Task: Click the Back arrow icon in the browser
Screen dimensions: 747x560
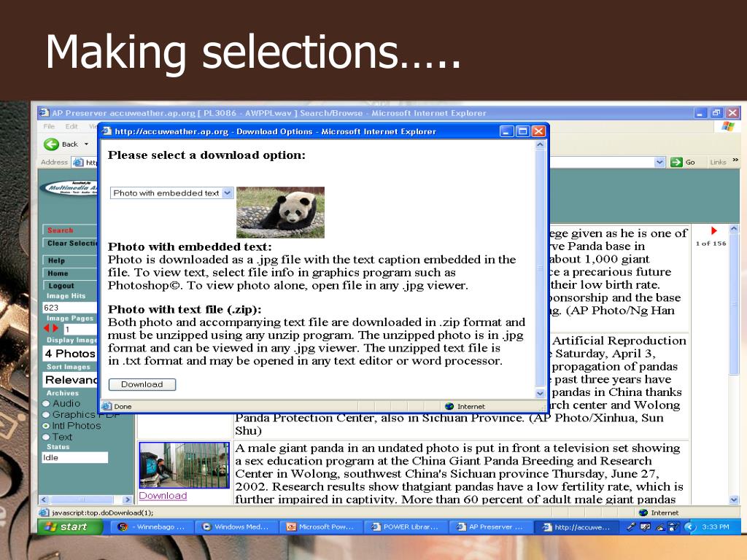Action: tap(51, 144)
